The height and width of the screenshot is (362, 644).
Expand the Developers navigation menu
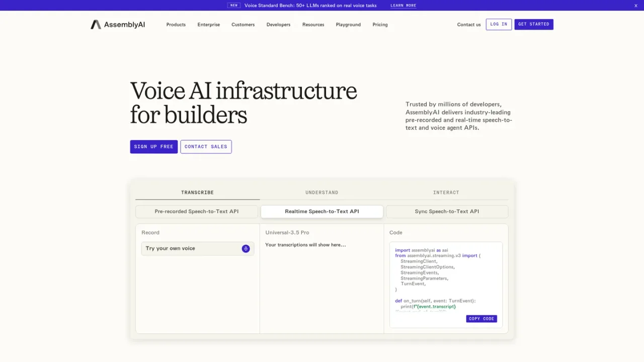click(x=278, y=25)
